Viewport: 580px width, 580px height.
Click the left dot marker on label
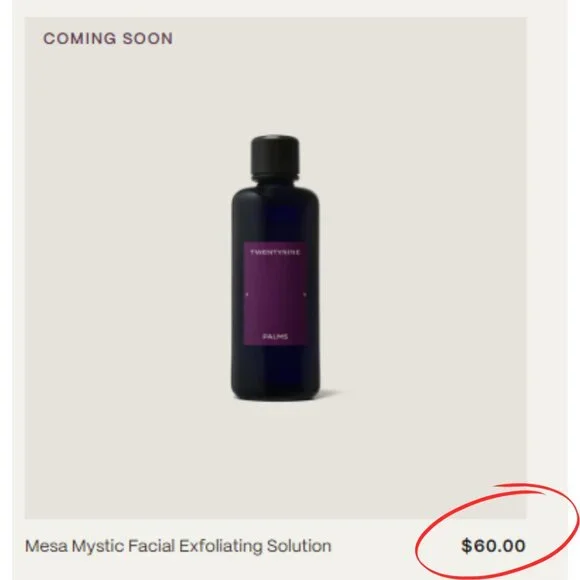[x=247, y=294]
